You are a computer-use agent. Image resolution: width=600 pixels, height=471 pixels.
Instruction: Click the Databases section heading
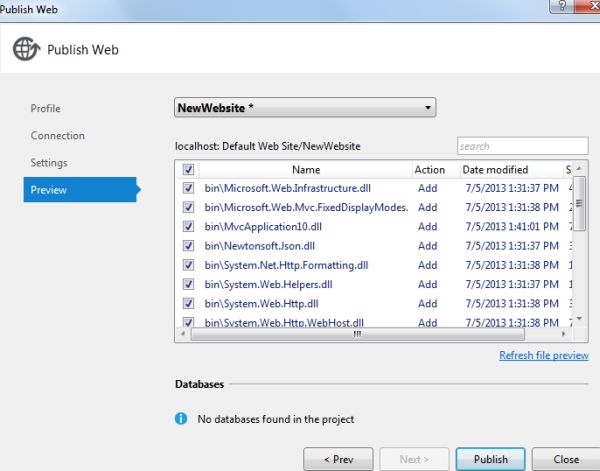[199, 384]
